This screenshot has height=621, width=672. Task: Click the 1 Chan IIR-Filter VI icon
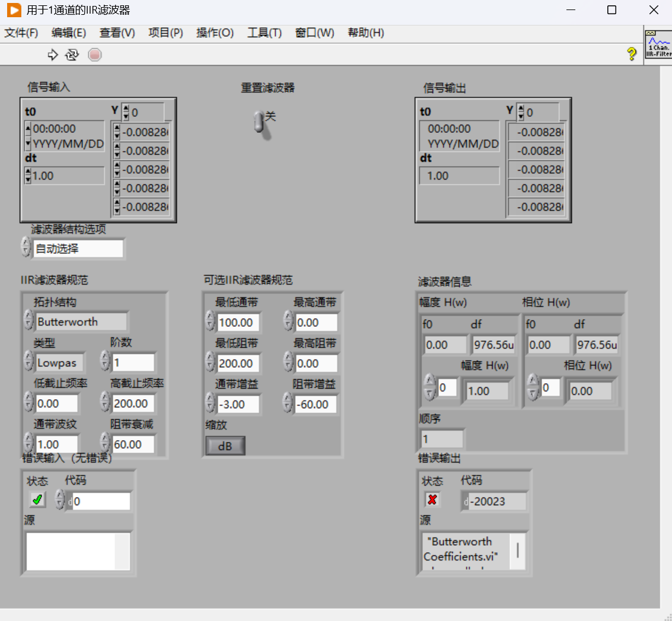click(658, 44)
